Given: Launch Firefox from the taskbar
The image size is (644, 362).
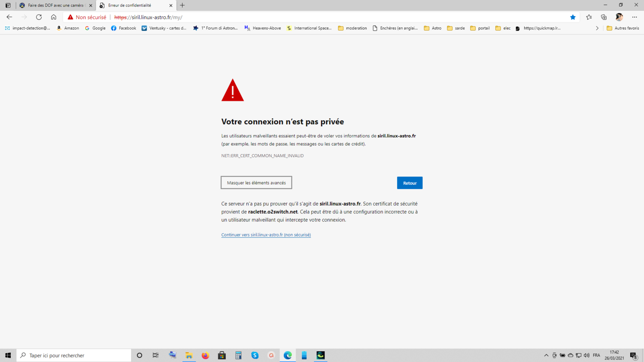Looking at the screenshot, I should click(205, 355).
